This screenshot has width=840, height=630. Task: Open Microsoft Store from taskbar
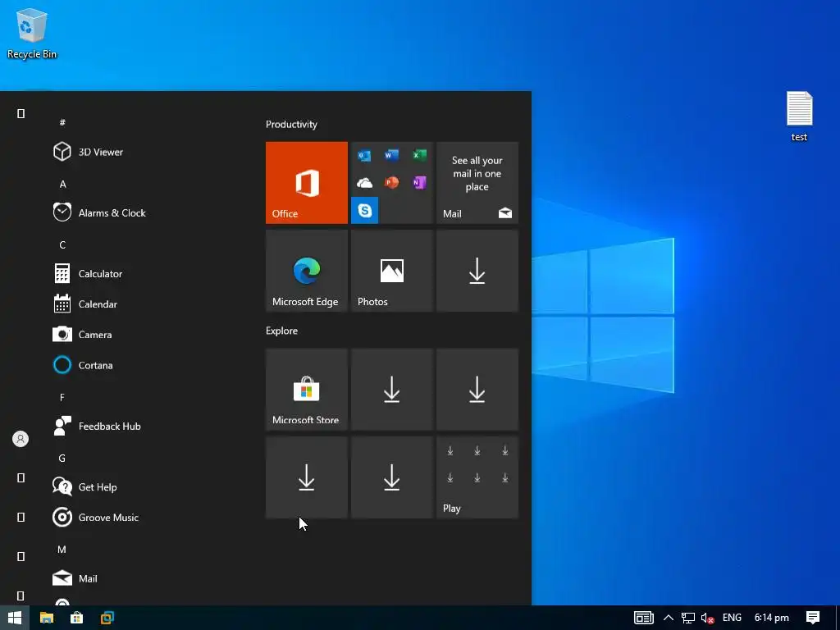76,618
